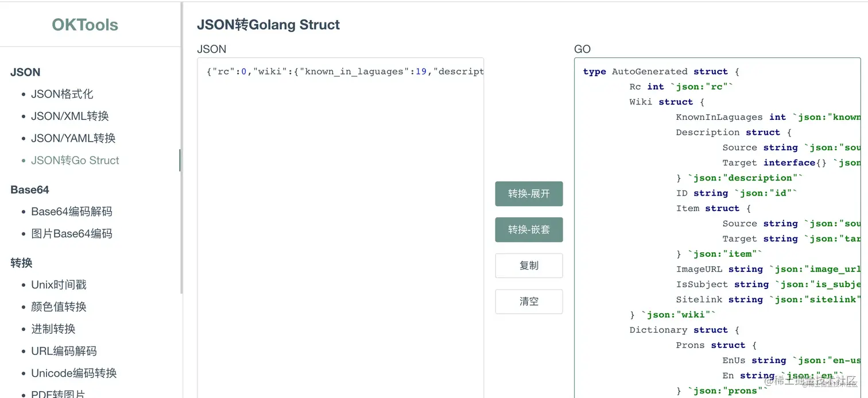Focus the JSON input text area
868x398 pixels.
click(340, 229)
